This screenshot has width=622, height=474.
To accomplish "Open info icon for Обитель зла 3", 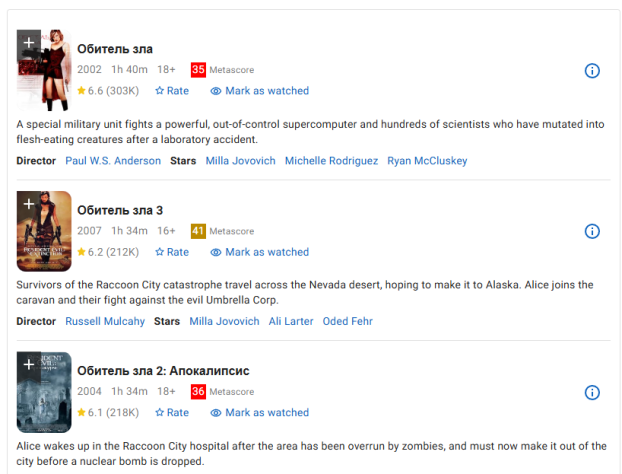I will click(x=592, y=231).
